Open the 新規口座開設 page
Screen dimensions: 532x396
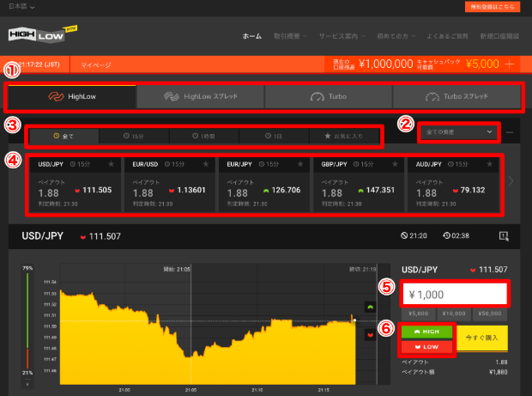point(499,36)
